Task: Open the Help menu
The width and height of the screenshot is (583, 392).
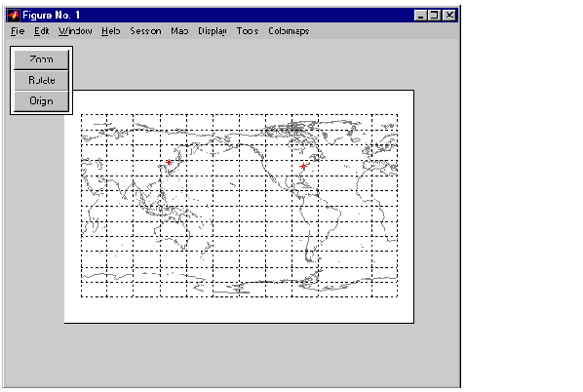Action: pyautogui.click(x=111, y=31)
